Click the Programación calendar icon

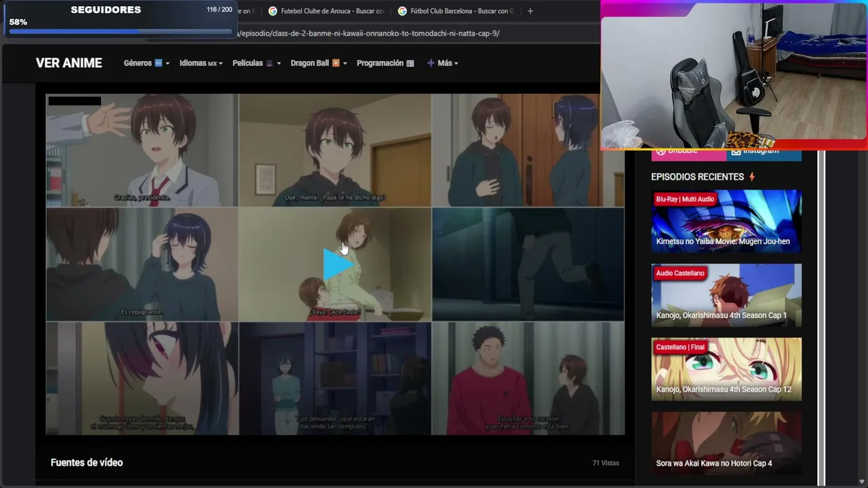[x=410, y=63]
